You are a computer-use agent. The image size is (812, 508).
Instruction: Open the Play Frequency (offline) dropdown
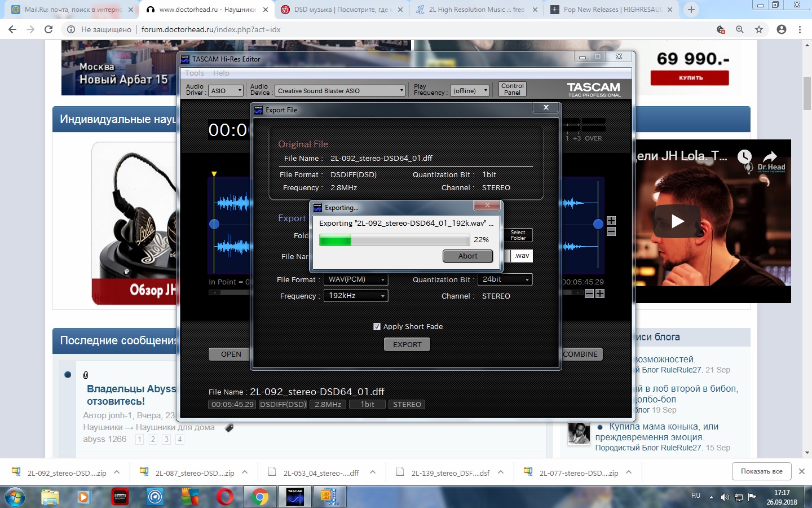click(x=470, y=91)
